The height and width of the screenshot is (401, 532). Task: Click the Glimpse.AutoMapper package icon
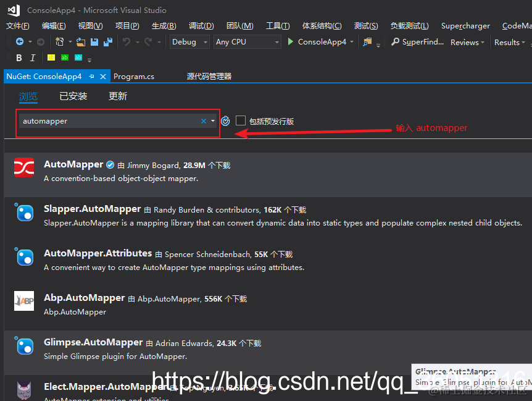pos(24,345)
